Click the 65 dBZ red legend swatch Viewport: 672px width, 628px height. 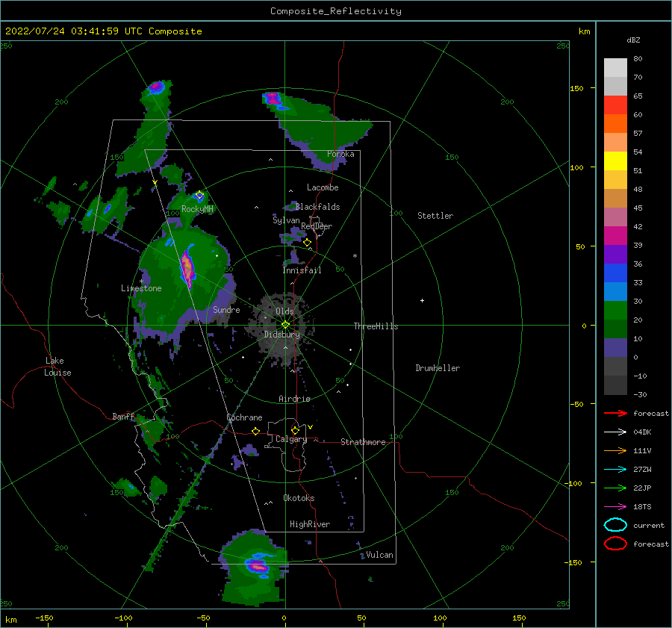(x=615, y=105)
